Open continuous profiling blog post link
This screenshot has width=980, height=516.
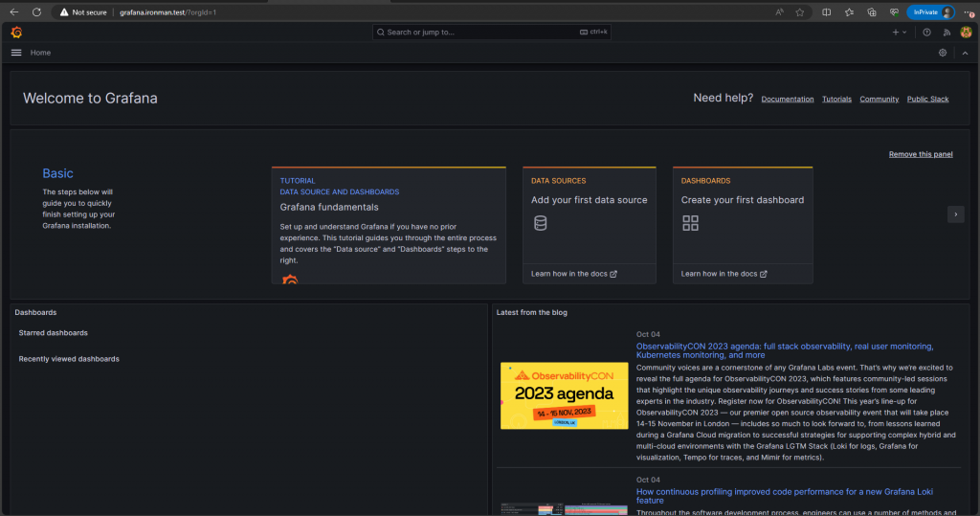tap(785, 496)
